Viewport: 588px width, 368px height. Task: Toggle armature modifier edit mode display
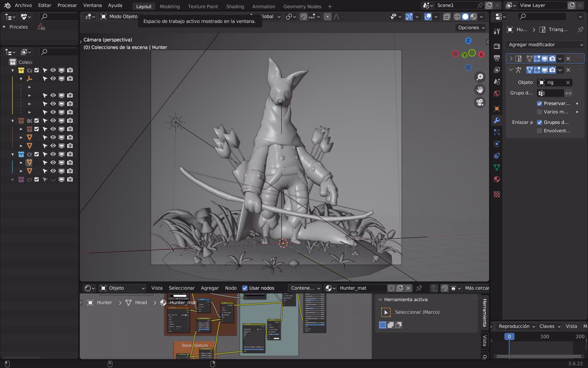coord(537,70)
